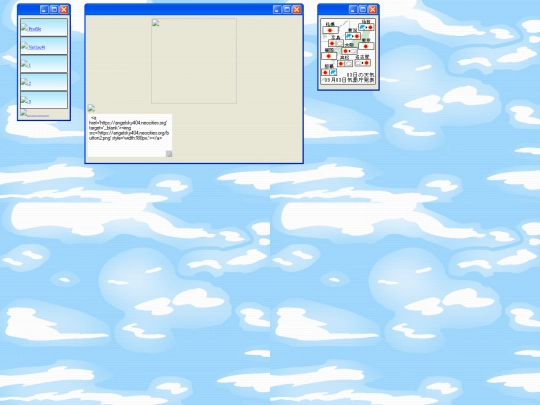Click Fukuoka (福岡) sunny weather icon
The height and width of the screenshot is (405, 540).
(x=329, y=56)
